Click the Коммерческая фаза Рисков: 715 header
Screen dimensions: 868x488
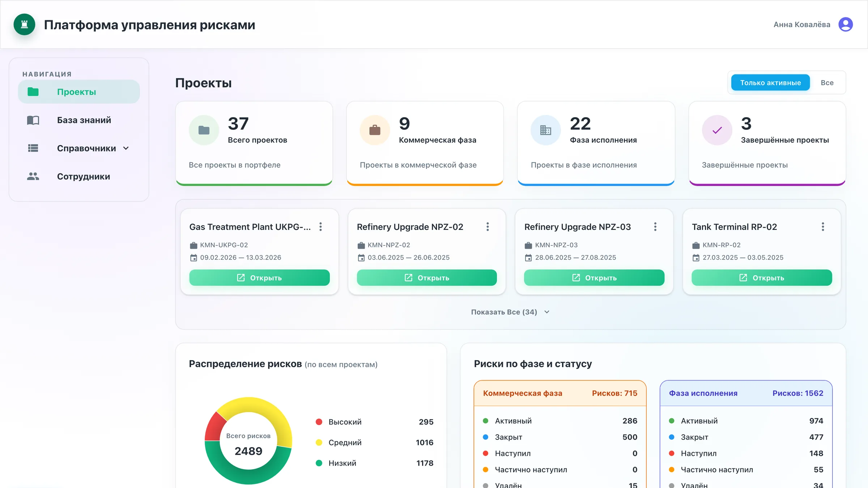click(560, 393)
